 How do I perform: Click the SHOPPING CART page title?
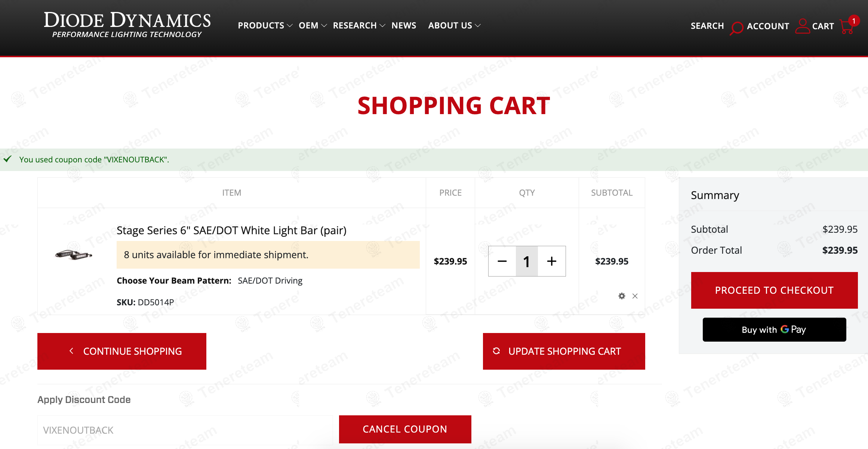tap(453, 106)
